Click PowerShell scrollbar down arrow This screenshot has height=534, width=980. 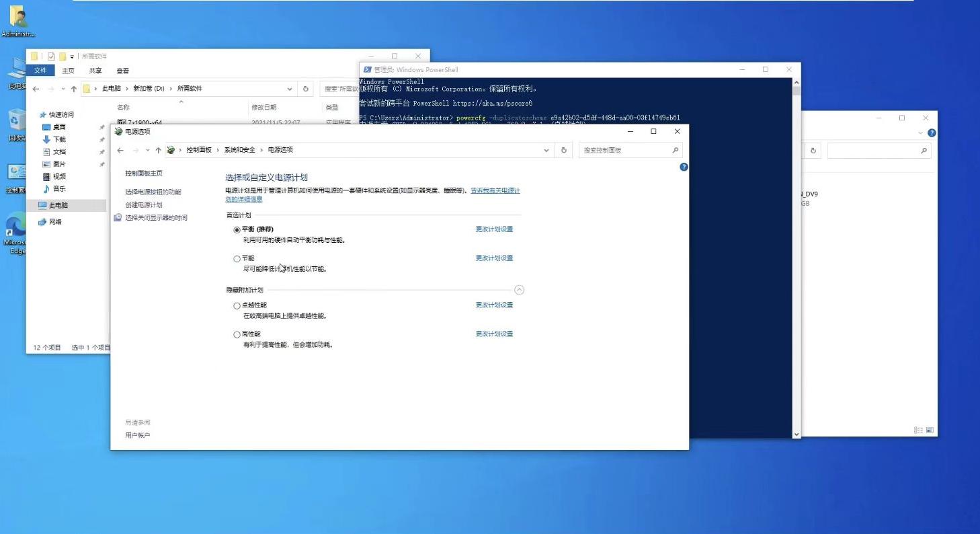797,434
